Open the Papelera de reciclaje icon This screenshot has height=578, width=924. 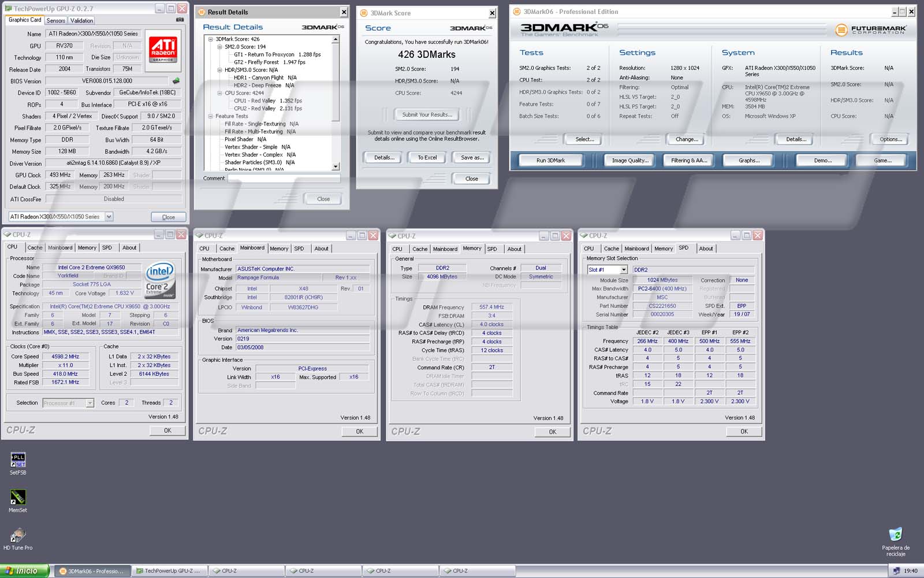896,542
